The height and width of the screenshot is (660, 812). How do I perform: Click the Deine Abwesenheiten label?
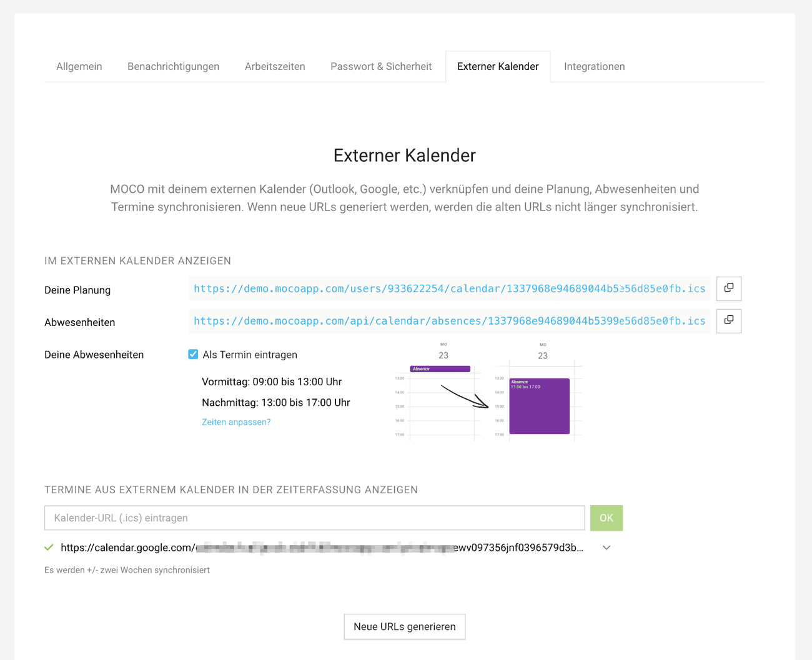(x=94, y=355)
